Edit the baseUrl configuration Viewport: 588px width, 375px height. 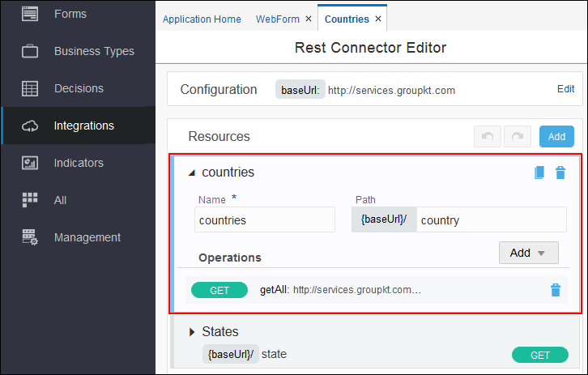pos(565,89)
